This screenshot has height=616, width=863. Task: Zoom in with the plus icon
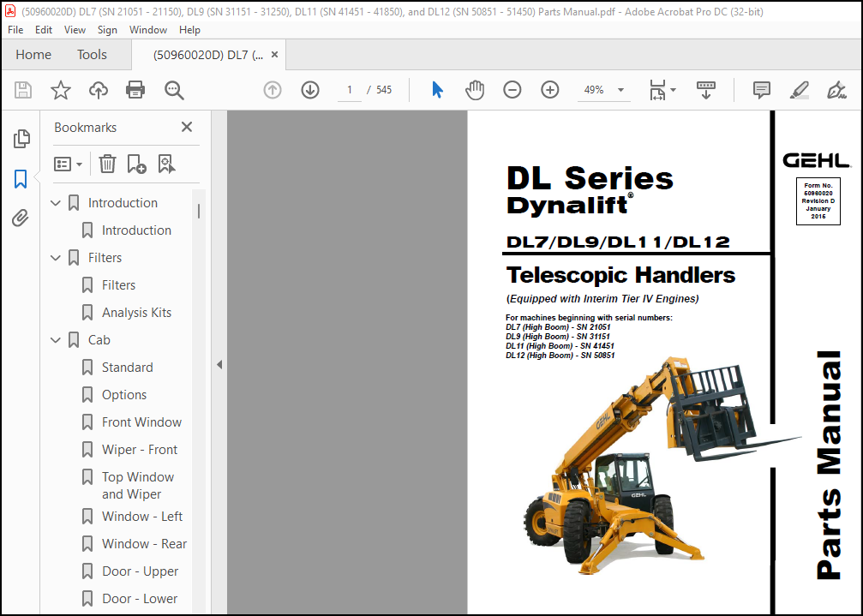550,90
